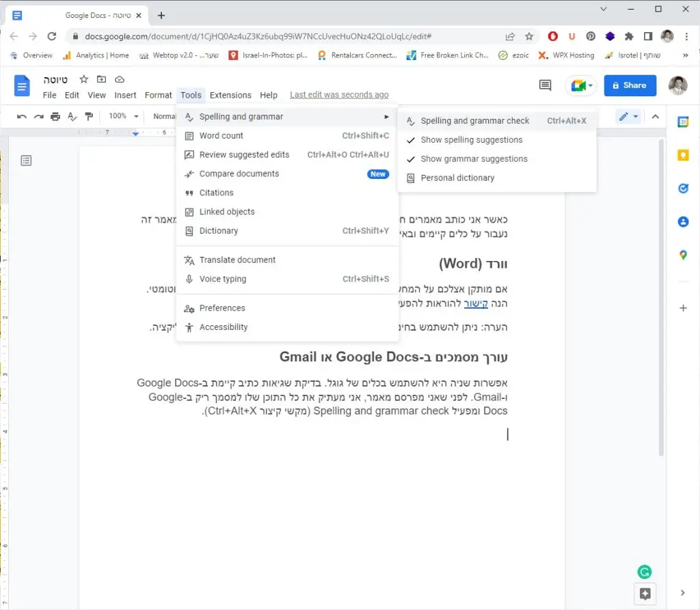Screen dimensions: 700x610
Task: Open Personal dictionary
Action: pyautogui.click(x=497, y=178)
